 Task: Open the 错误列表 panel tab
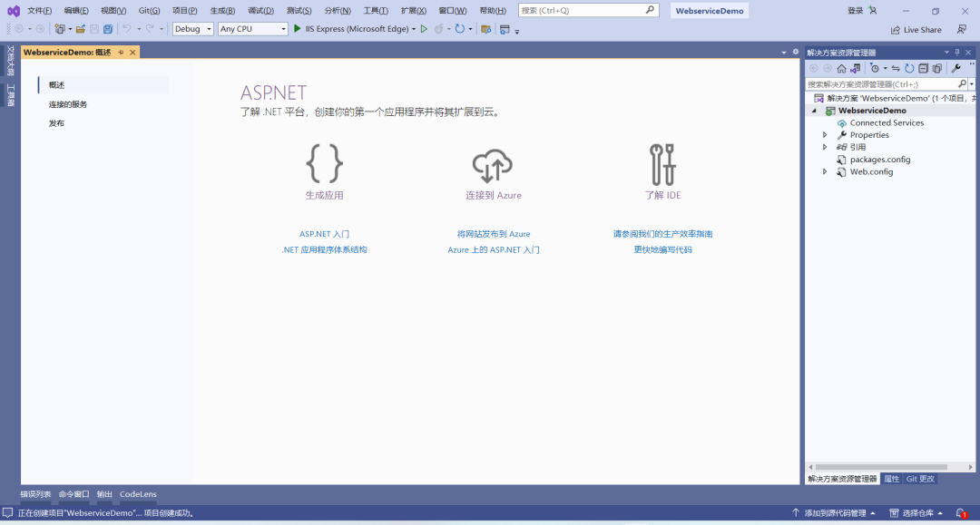click(x=35, y=494)
